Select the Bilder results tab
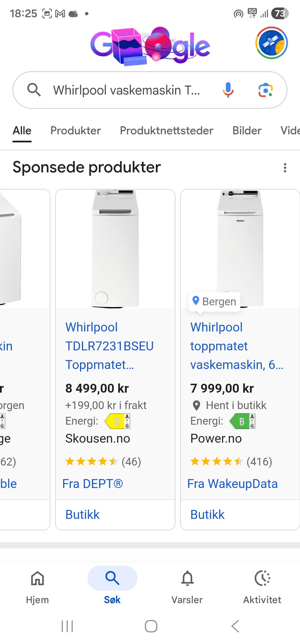Screen dimensions: 300x644 [247, 130]
